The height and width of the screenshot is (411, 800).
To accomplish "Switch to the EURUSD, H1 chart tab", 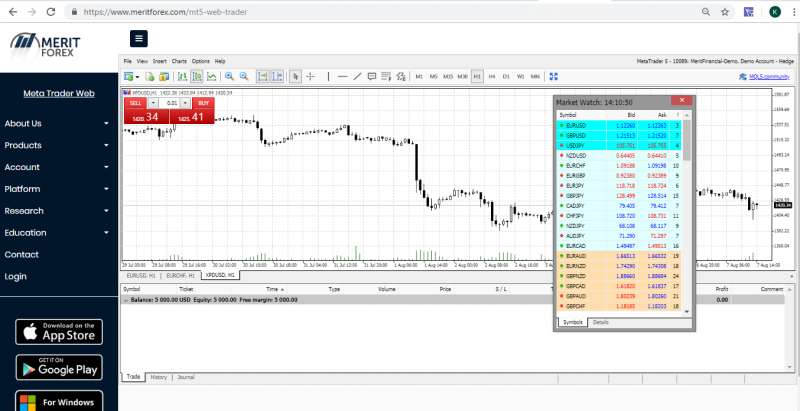I will pos(141,275).
